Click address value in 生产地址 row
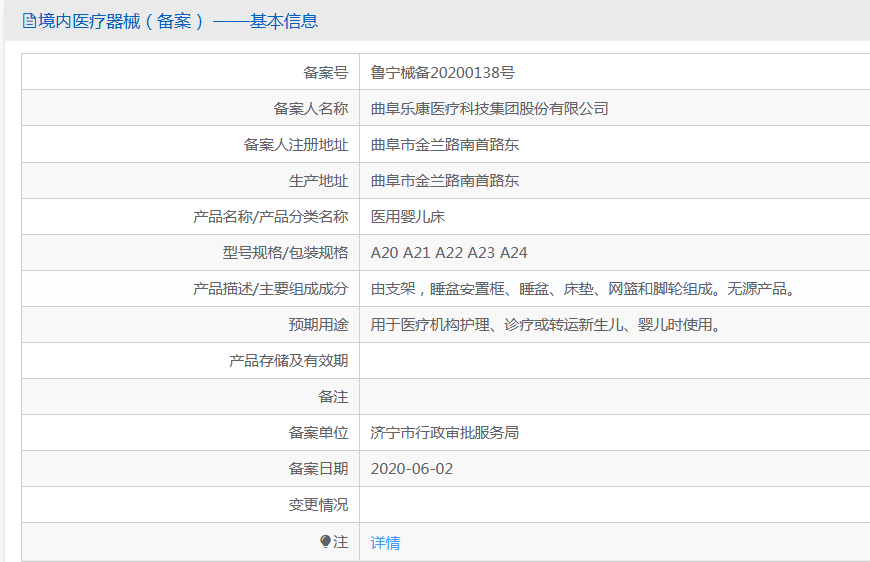 coord(444,180)
